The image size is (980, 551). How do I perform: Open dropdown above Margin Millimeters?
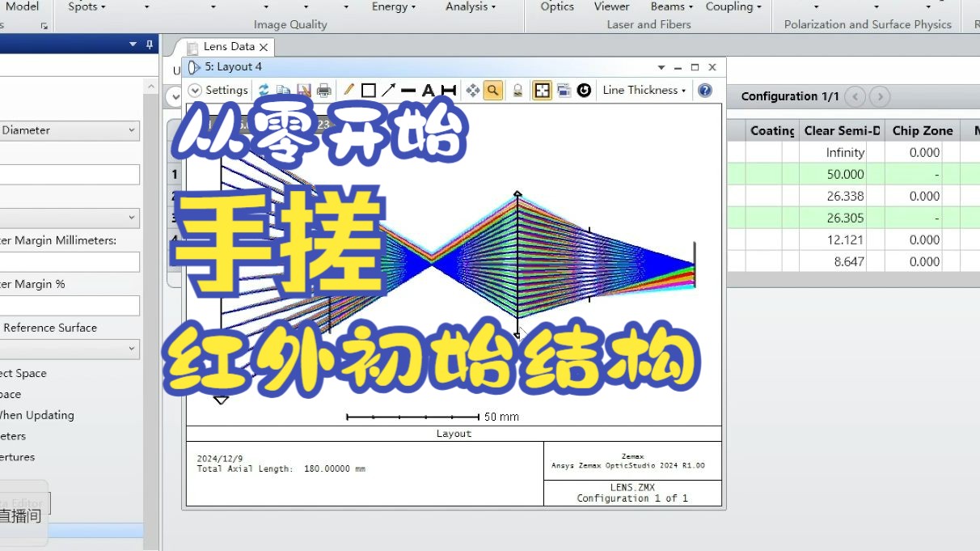point(132,218)
